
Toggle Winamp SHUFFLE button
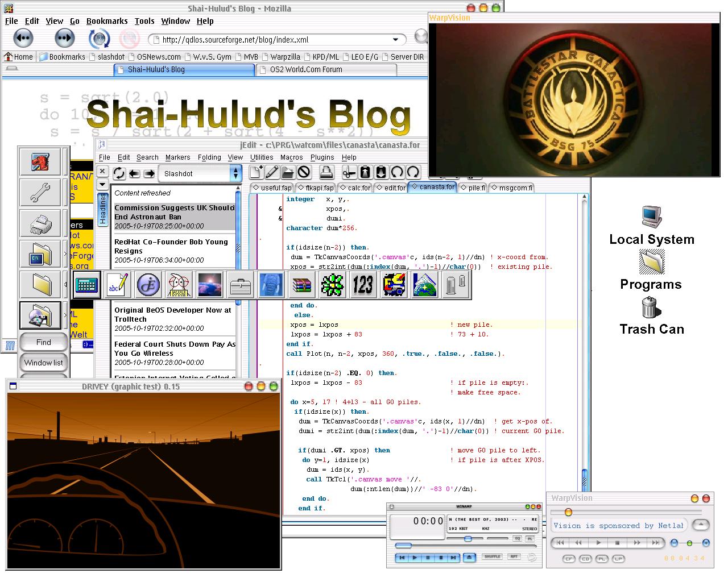492,557
